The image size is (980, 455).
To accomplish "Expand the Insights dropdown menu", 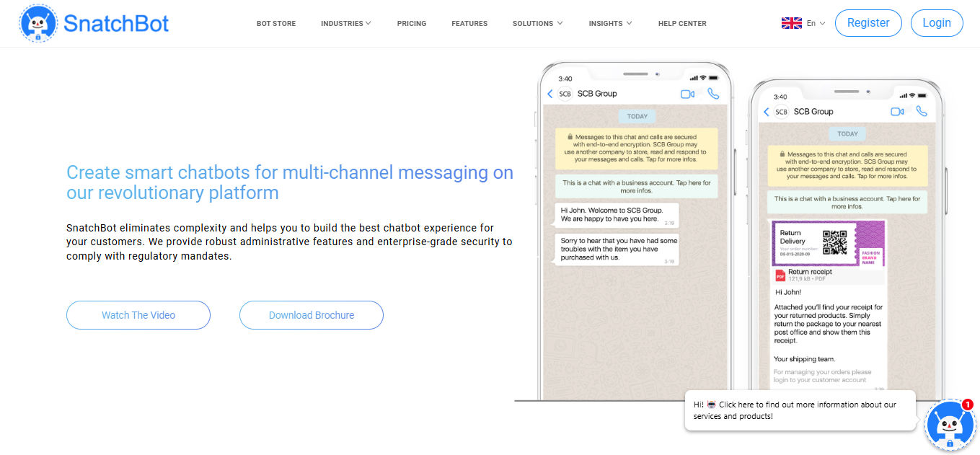I will 610,24.
